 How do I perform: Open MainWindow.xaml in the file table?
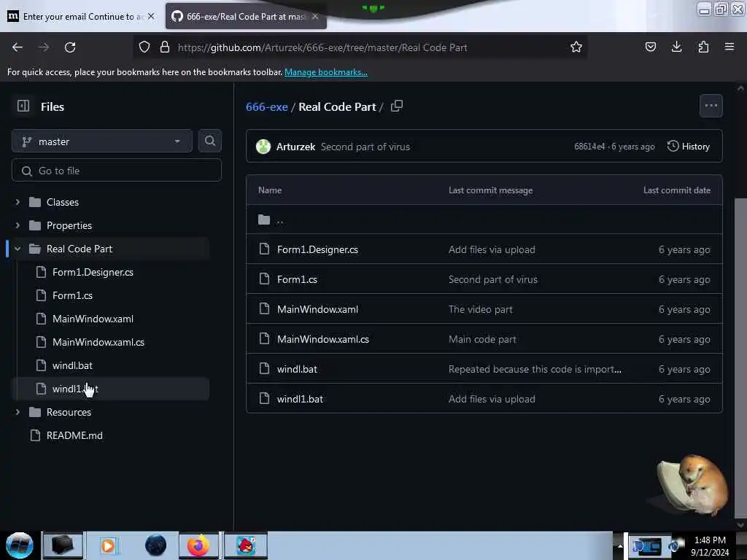[317, 309]
